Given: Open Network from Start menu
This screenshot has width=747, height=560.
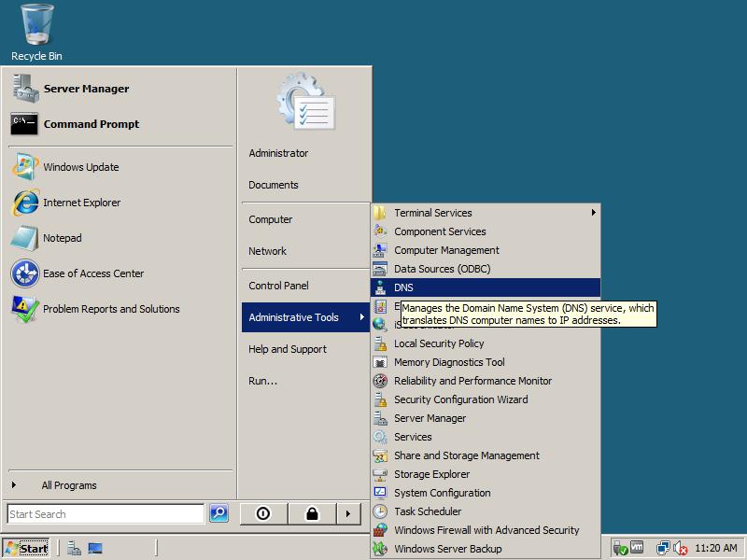Looking at the screenshot, I should tap(267, 251).
